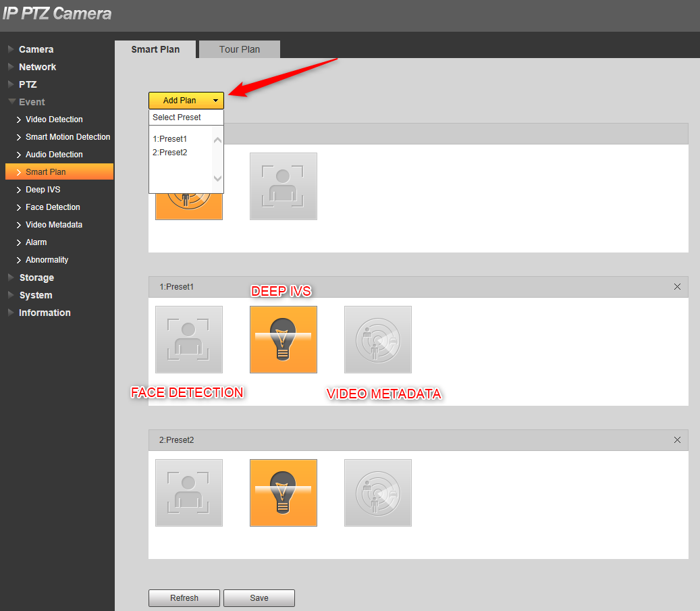Image resolution: width=700 pixels, height=611 pixels.
Task: Open Video Metadata in sidebar
Action: click(53, 225)
